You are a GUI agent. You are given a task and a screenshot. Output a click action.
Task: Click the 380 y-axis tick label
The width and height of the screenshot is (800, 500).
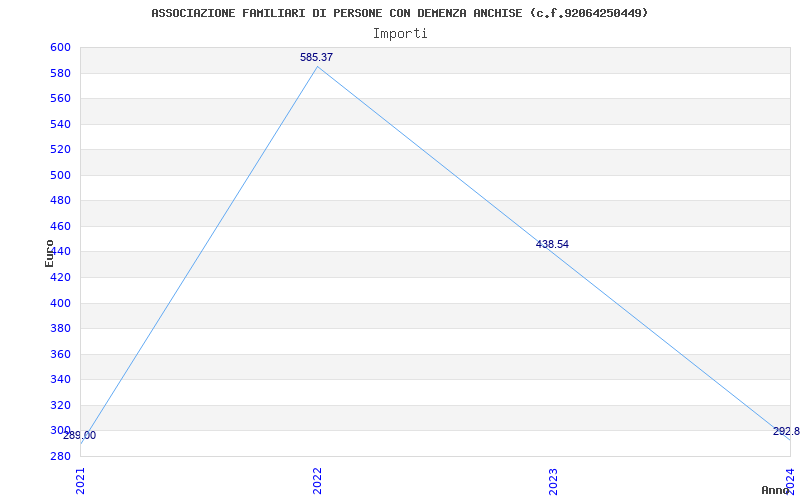click(60, 329)
